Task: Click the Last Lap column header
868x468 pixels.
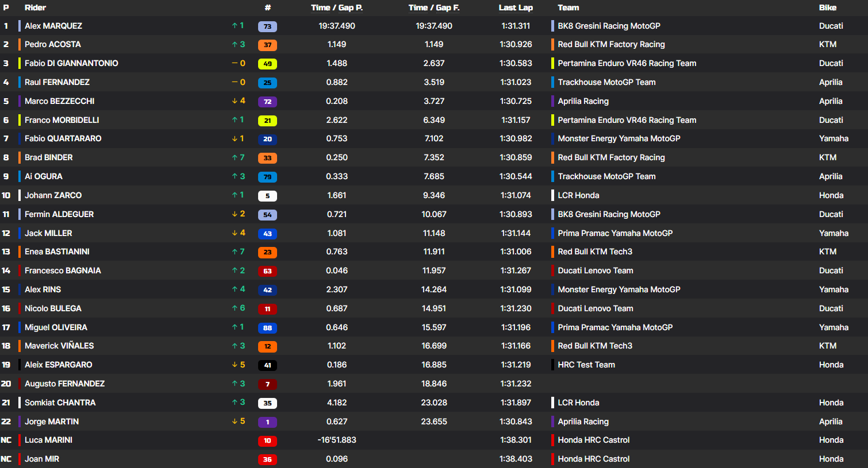Action: point(515,7)
